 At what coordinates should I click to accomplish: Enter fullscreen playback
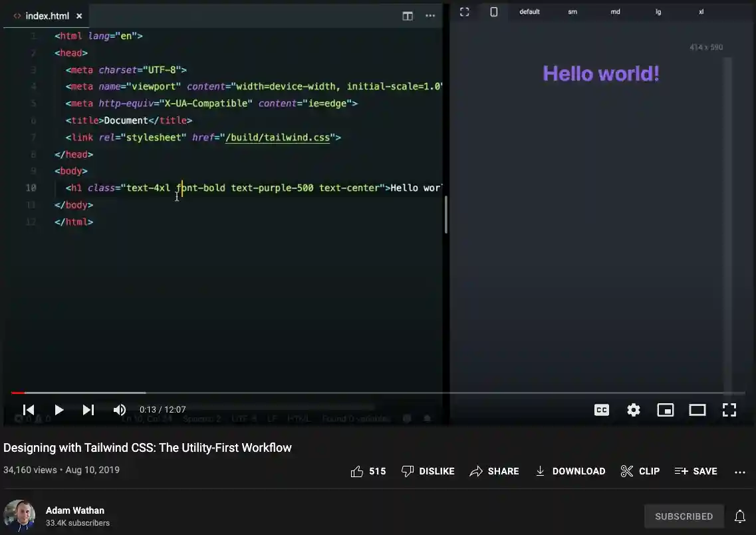(x=729, y=410)
